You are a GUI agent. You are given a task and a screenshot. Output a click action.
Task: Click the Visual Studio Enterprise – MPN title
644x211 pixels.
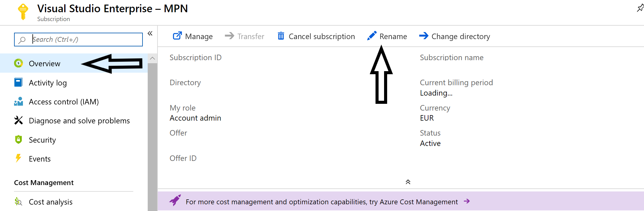pyautogui.click(x=113, y=9)
